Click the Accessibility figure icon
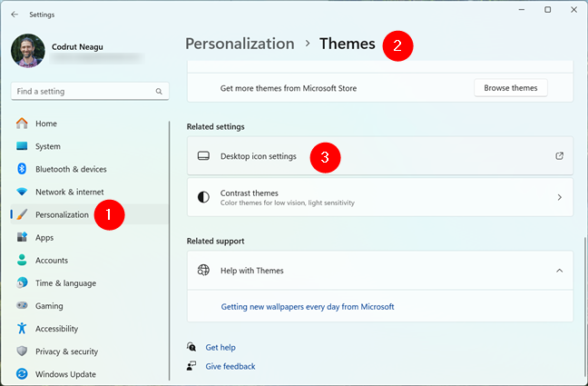588x386 pixels. pos(22,329)
